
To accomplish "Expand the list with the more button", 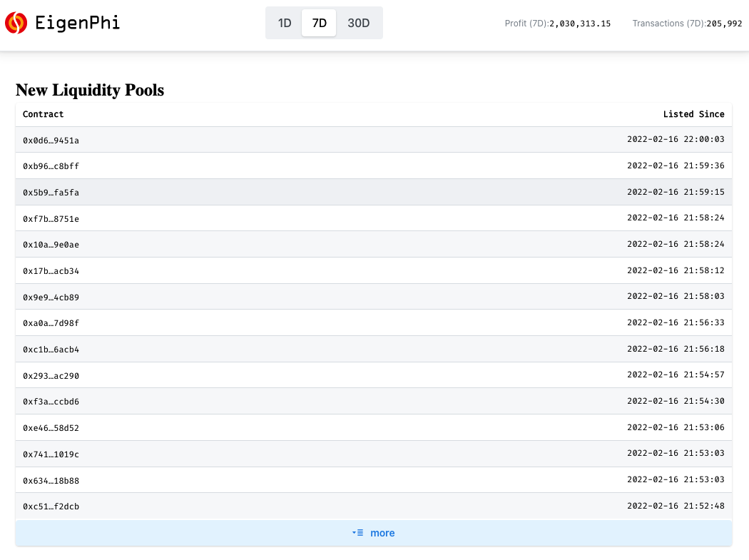I will 374,533.
